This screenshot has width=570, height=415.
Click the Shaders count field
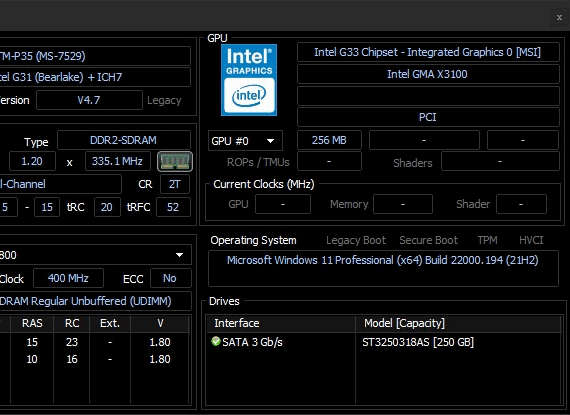coord(500,161)
